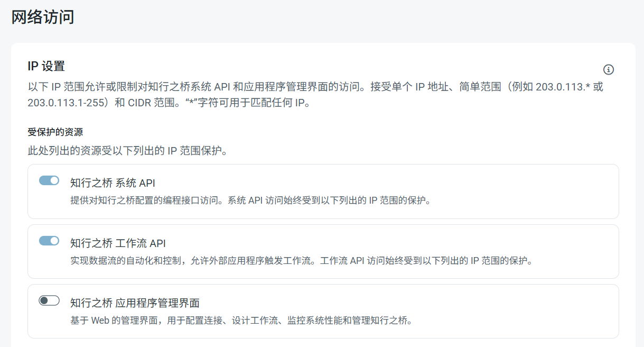Click the 203.0.113.* example text
Image resolution: width=644 pixels, height=347 pixels.
pyautogui.click(x=563, y=87)
